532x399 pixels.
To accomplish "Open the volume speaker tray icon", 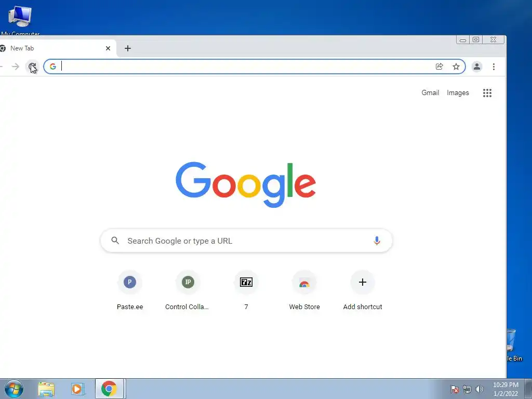I will 479,389.
